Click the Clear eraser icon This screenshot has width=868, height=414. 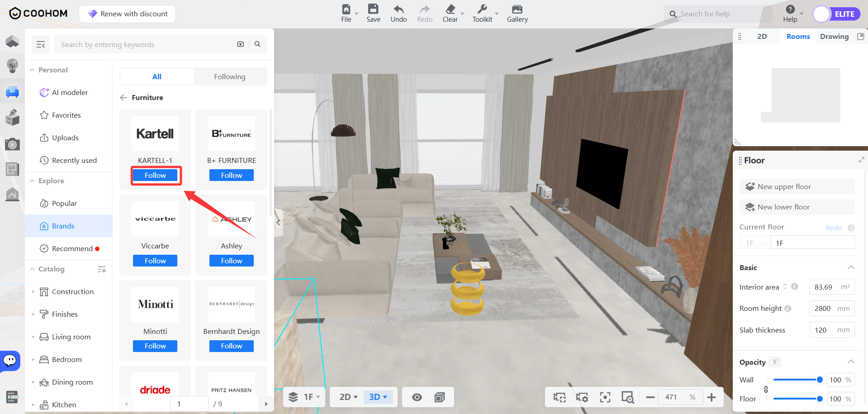(x=450, y=10)
